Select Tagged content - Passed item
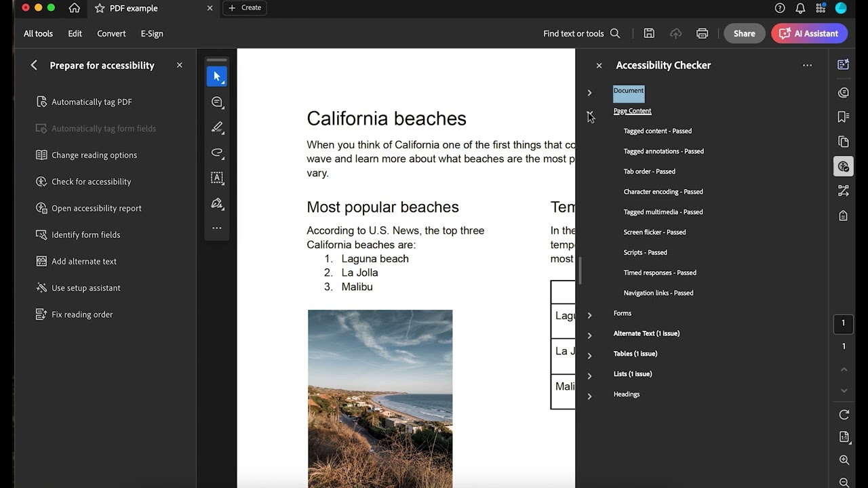This screenshot has width=868, height=488. pos(658,131)
